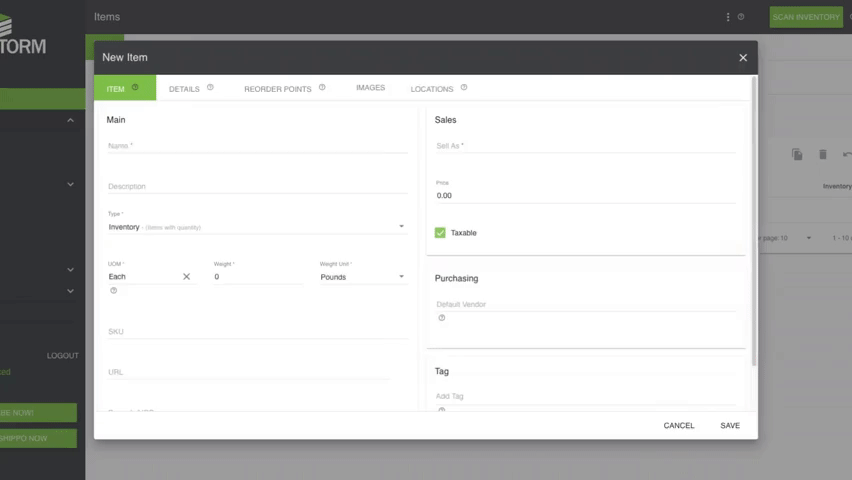The height and width of the screenshot is (480, 852).
Task: Open the three-dot menu in Items header
Action: 728,17
